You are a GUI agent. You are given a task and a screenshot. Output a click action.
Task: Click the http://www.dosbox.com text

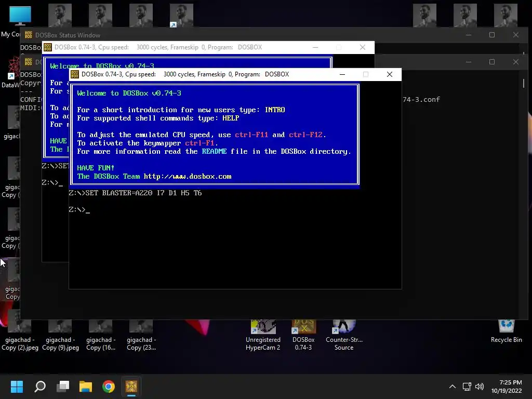pyautogui.click(x=188, y=177)
